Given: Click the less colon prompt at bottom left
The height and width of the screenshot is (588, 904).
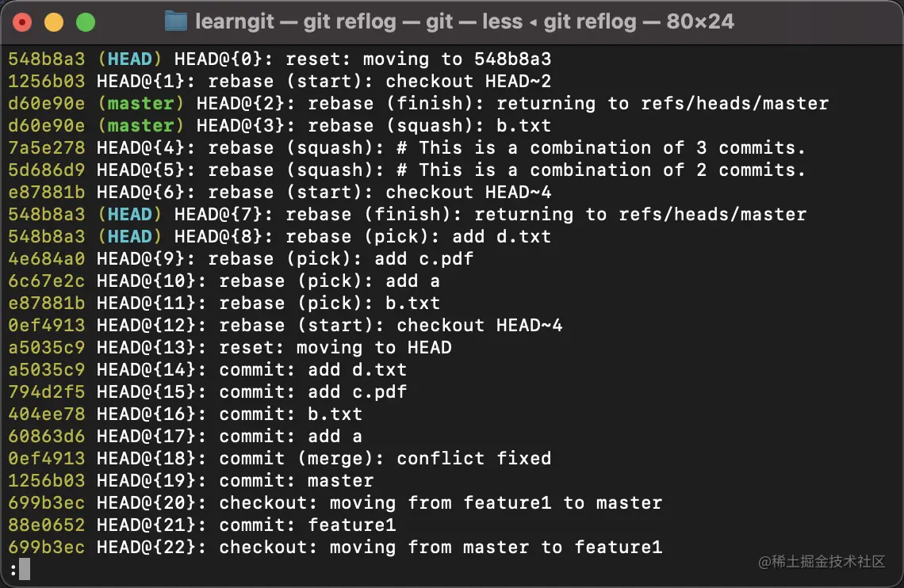Looking at the screenshot, I should pyautogui.click(x=12, y=569).
